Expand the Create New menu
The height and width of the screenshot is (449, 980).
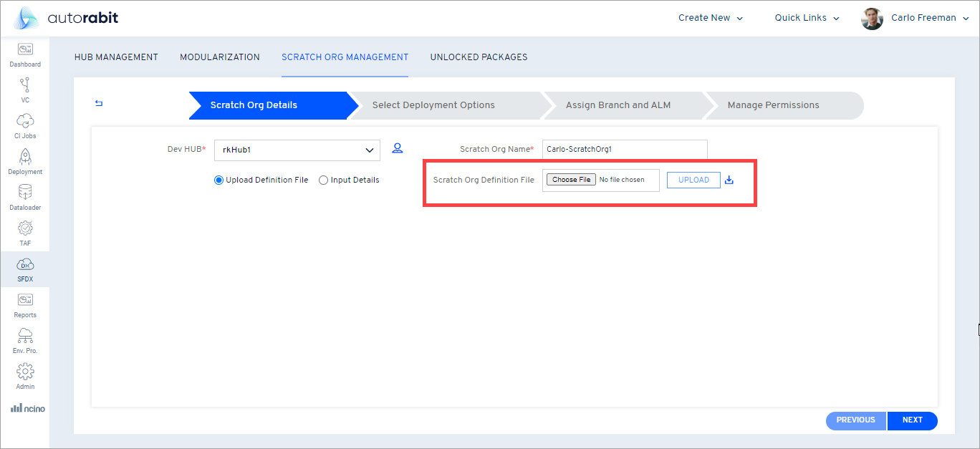710,17
